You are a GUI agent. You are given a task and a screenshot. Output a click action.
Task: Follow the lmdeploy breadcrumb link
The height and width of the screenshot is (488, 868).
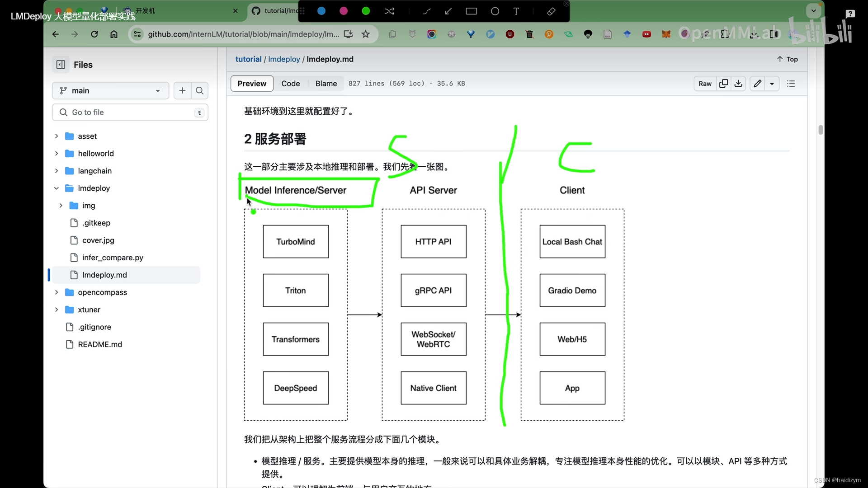284,59
